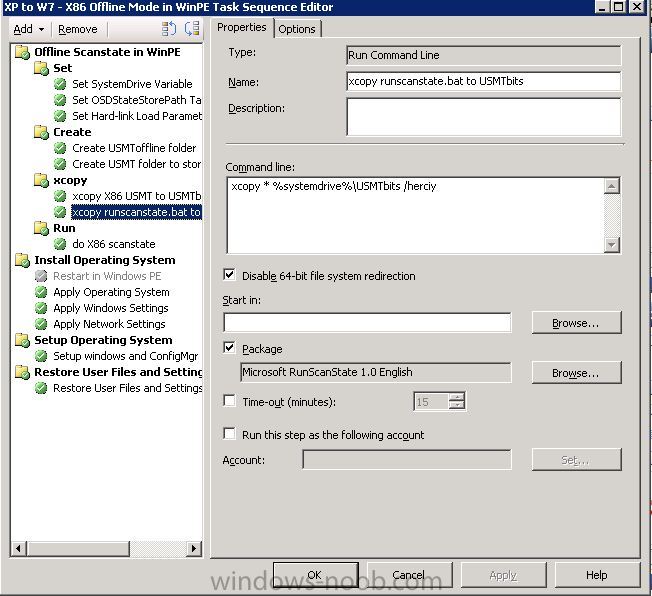Click the OK button

[x=316, y=575]
